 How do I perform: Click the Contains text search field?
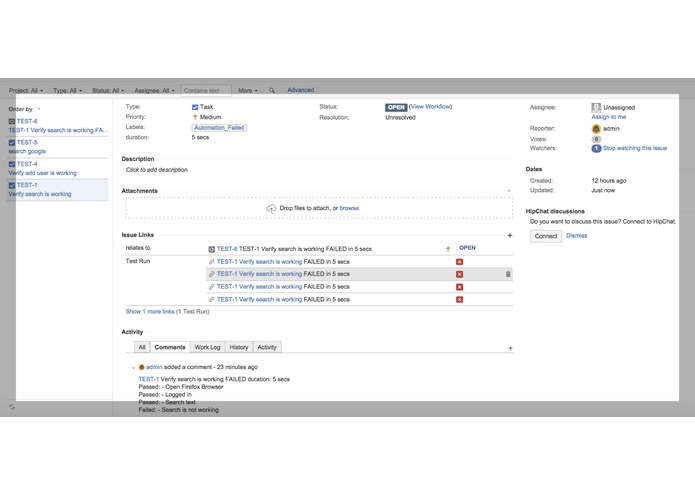[x=206, y=90]
